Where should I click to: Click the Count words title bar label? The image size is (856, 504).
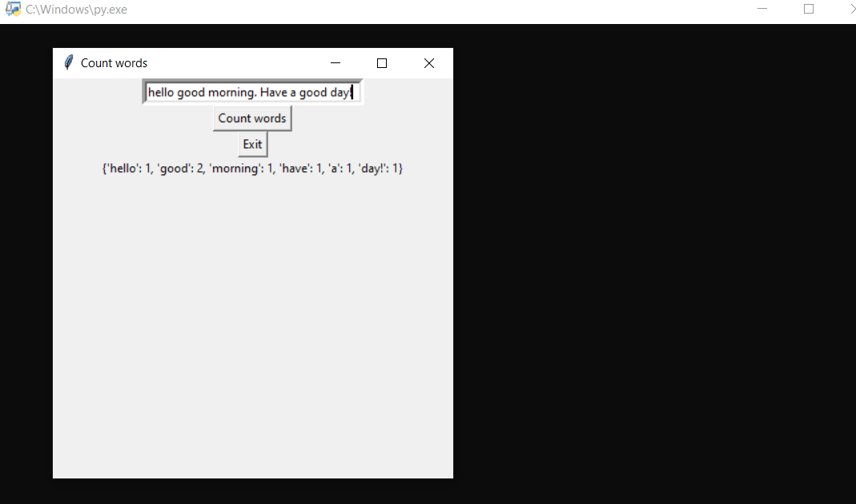[x=115, y=62]
